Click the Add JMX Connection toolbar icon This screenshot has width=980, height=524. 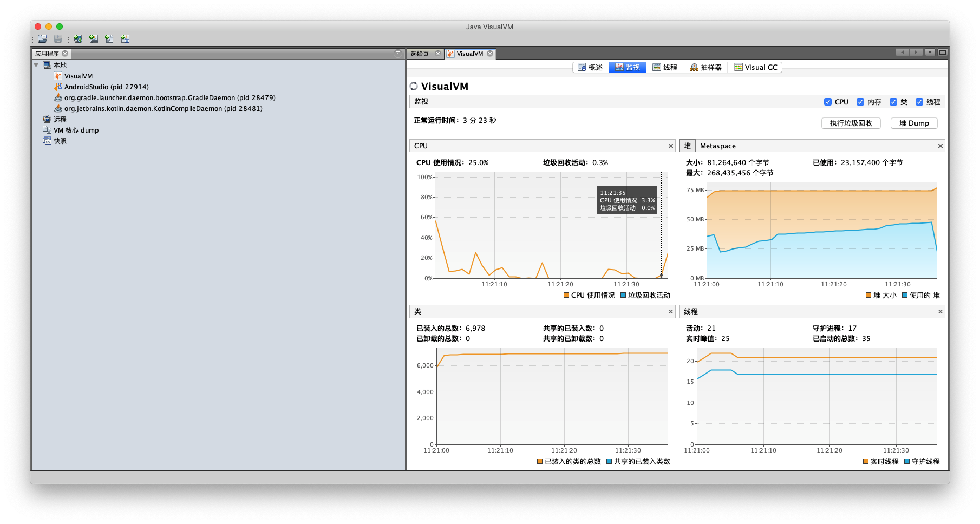[x=94, y=39]
